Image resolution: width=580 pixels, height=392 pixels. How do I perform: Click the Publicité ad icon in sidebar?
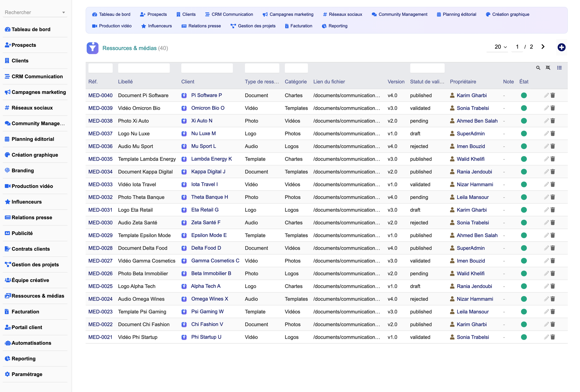click(7, 233)
